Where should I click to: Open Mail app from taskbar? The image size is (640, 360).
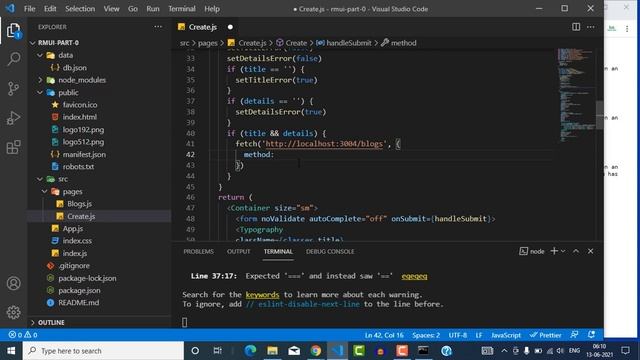point(294,351)
